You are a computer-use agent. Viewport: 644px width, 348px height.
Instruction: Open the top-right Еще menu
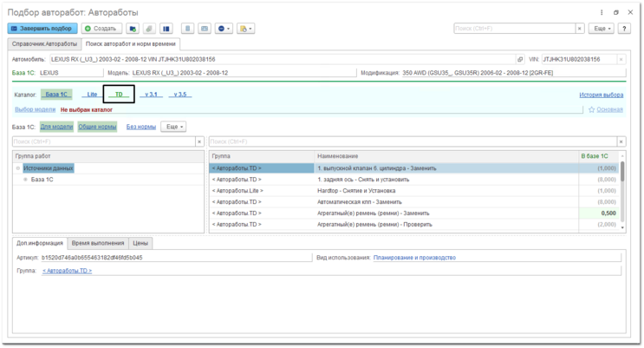tap(602, 29)
